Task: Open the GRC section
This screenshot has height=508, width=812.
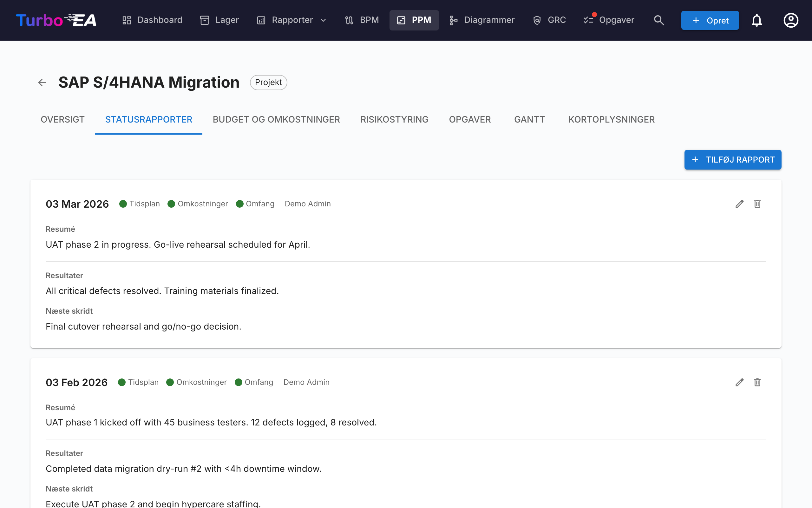Action: pos(549,20)
